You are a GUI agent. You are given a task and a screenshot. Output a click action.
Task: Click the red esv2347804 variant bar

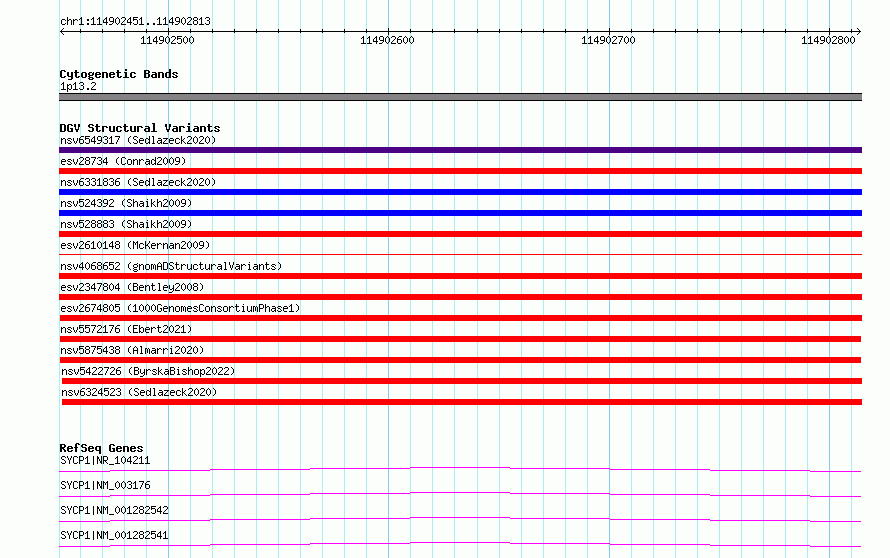tap(460, 297)
